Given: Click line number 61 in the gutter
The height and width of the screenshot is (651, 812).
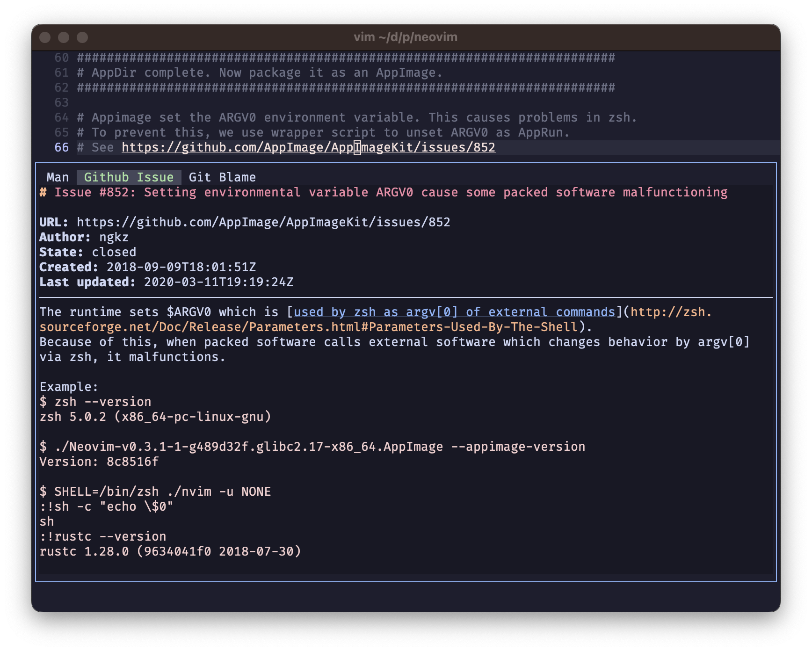Looking at the screenshot, I should click(61, 72).
